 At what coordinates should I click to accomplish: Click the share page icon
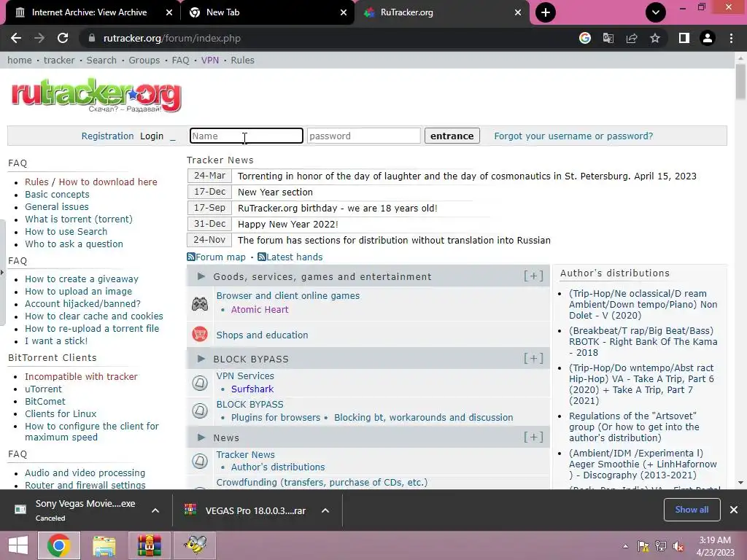(632, 38)
